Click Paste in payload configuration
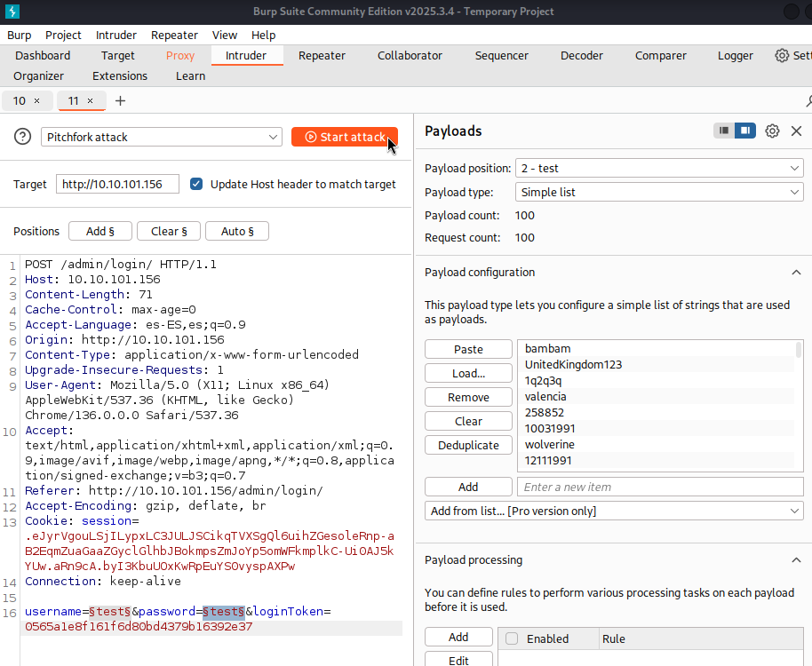 click(469, 349)
